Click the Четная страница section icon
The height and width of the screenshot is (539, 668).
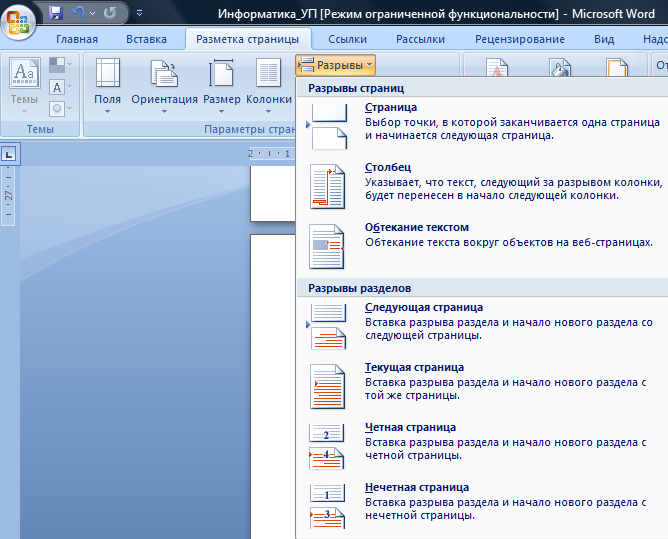(327, 447)
